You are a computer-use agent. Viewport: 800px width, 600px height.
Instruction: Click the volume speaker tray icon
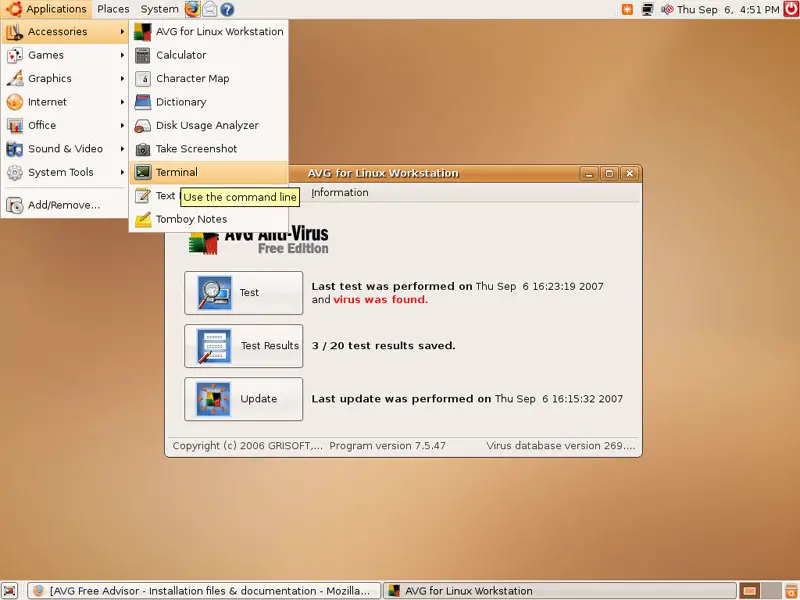tap(667, 9)
